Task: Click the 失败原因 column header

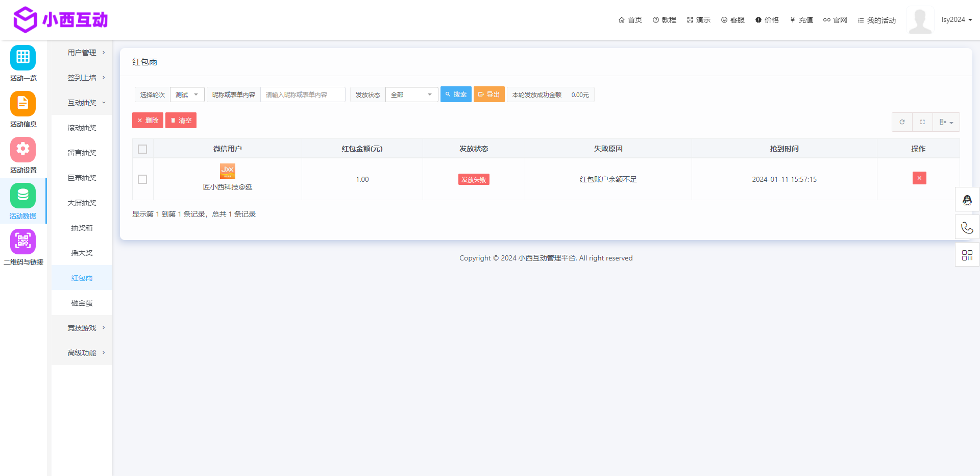Action: [608, 149]
